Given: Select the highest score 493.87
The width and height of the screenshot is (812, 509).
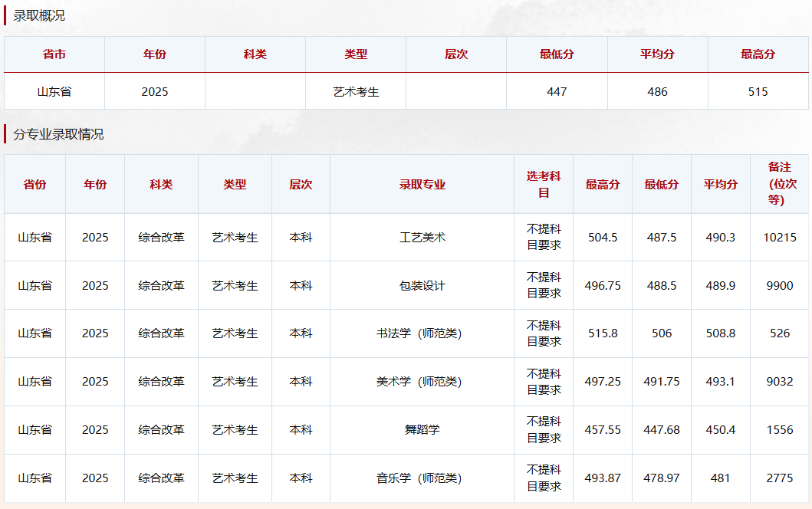Looking at the screenshot, I should click(x=603, y=478).
